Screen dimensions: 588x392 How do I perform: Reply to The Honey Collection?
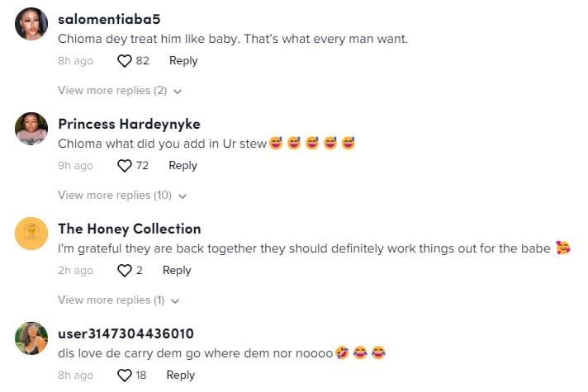177,271
